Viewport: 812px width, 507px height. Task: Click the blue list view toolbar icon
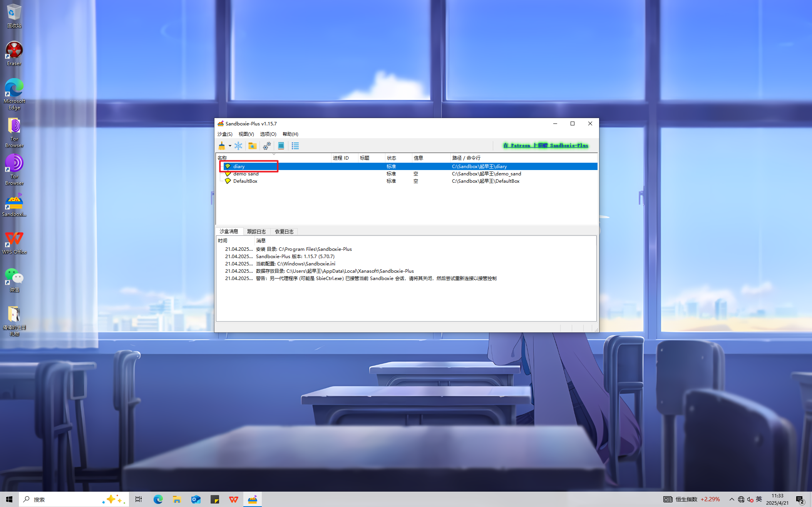point(295,146)
